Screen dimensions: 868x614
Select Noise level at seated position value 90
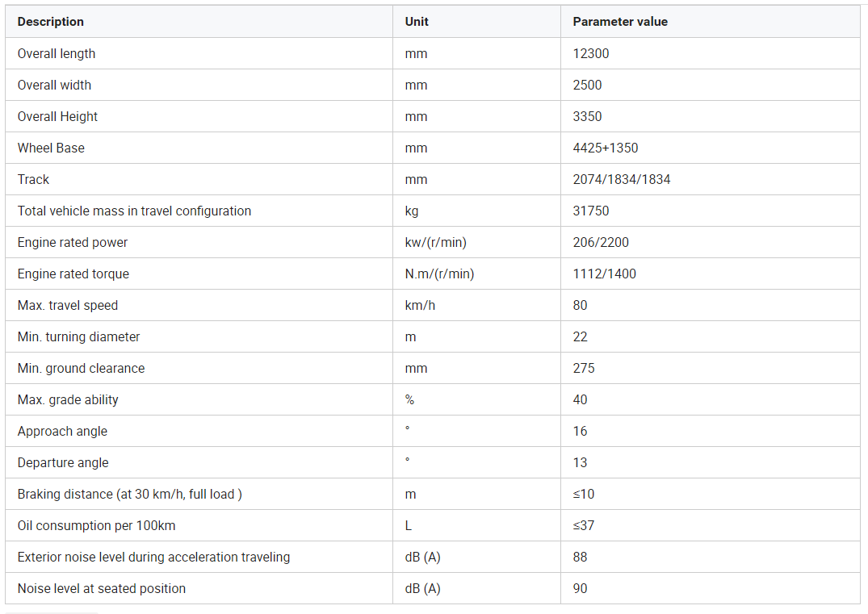coord(580,588)
